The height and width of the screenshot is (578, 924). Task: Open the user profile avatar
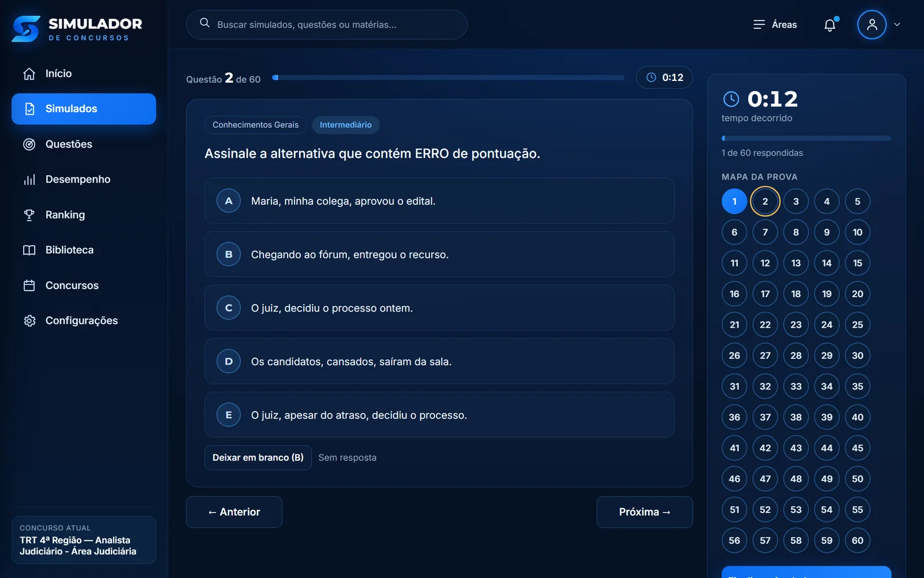pos(872,24)
